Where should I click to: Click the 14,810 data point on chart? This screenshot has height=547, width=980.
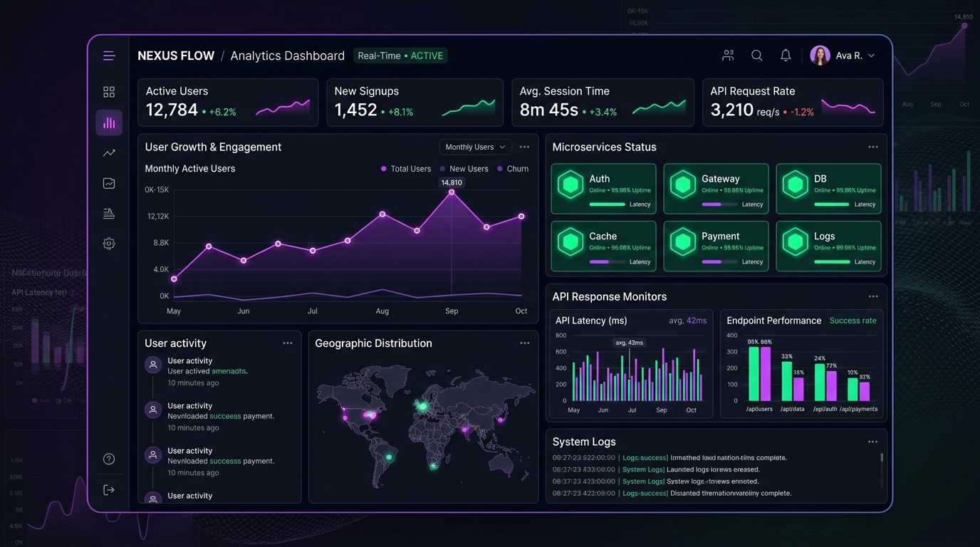[452, 192]
